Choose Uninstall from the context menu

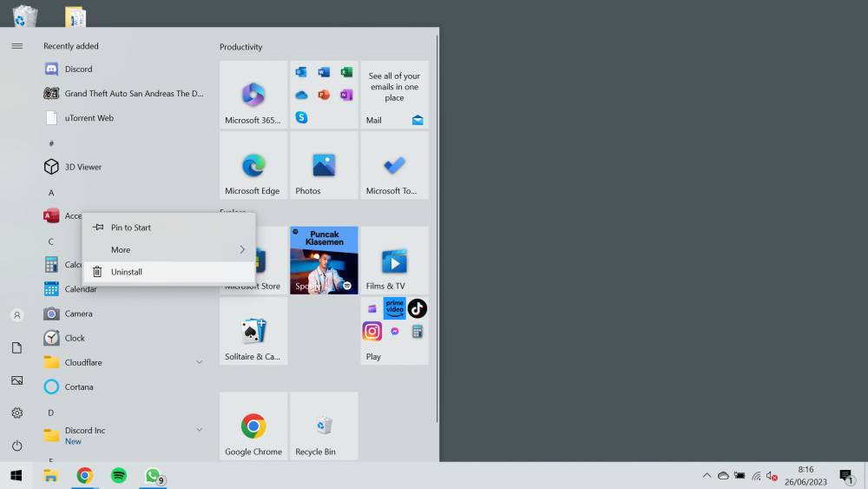coord(169,272)
